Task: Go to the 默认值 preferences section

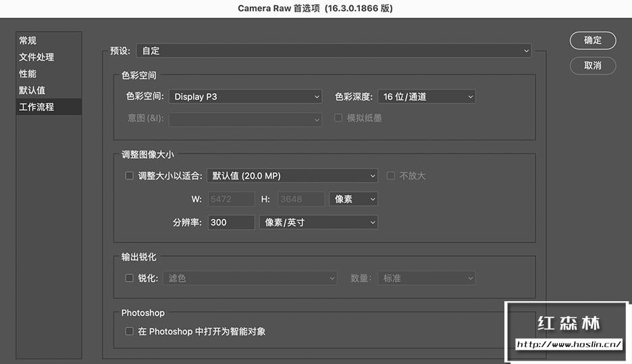Action: coord(32,90)
